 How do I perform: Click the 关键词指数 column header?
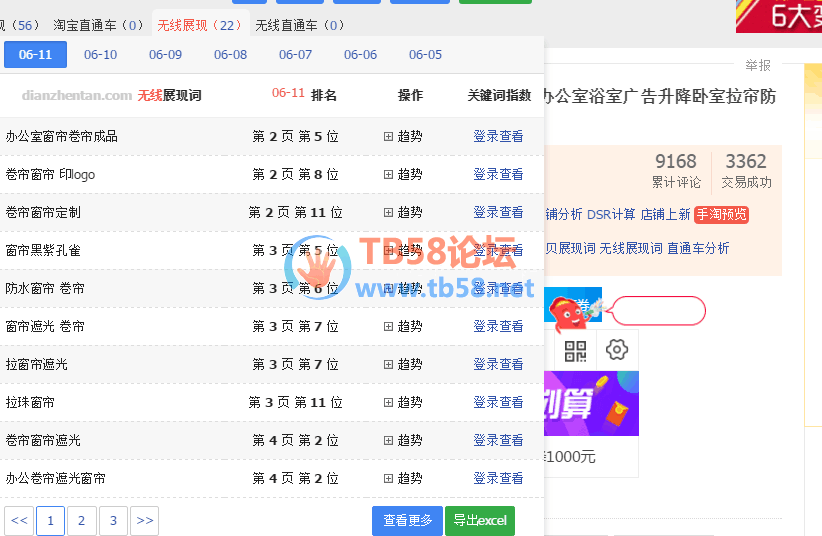click(500, 95)
